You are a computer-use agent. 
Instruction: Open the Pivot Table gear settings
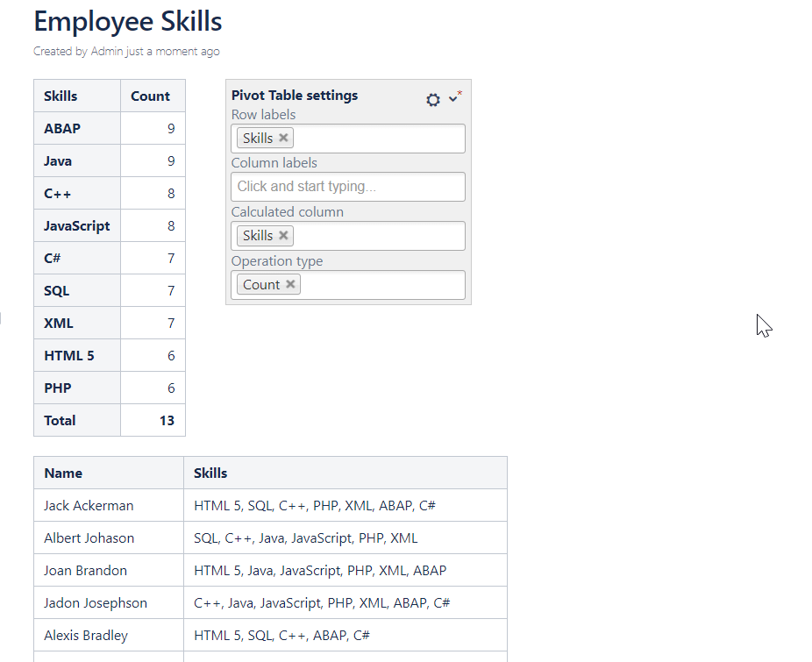click(432, 100)
